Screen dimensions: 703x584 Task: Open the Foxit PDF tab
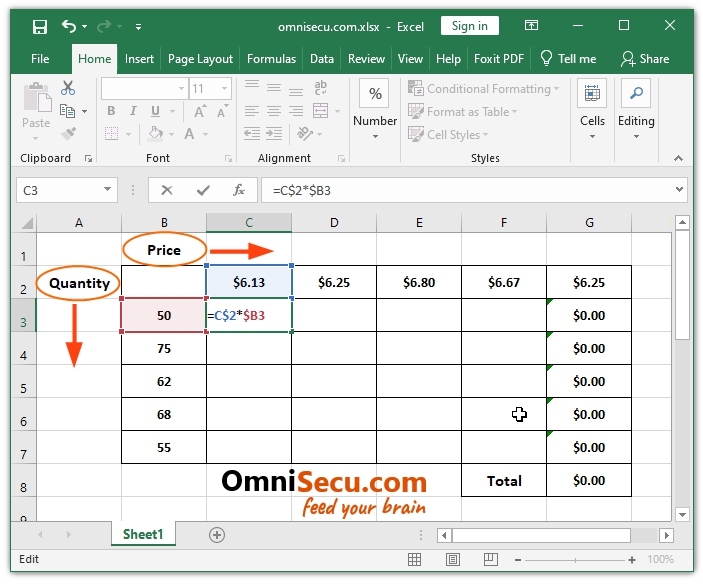tap(499, 59)
